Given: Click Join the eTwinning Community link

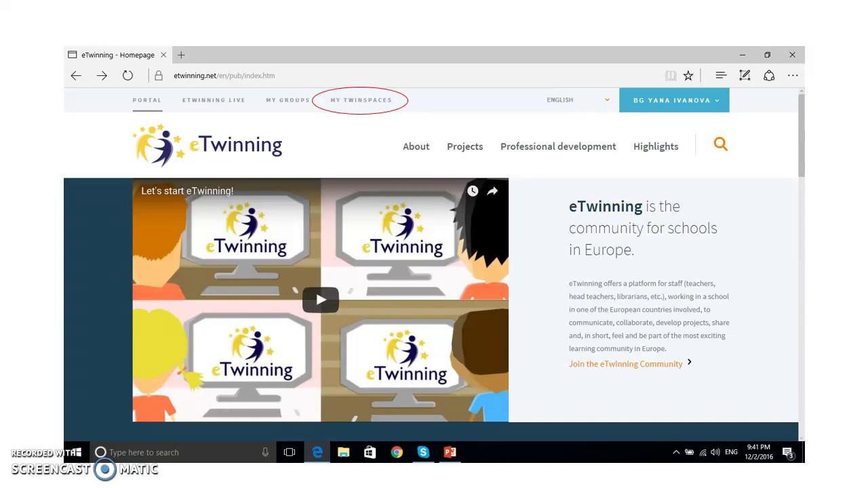Looking at the screenshot, I should [625, 364].
